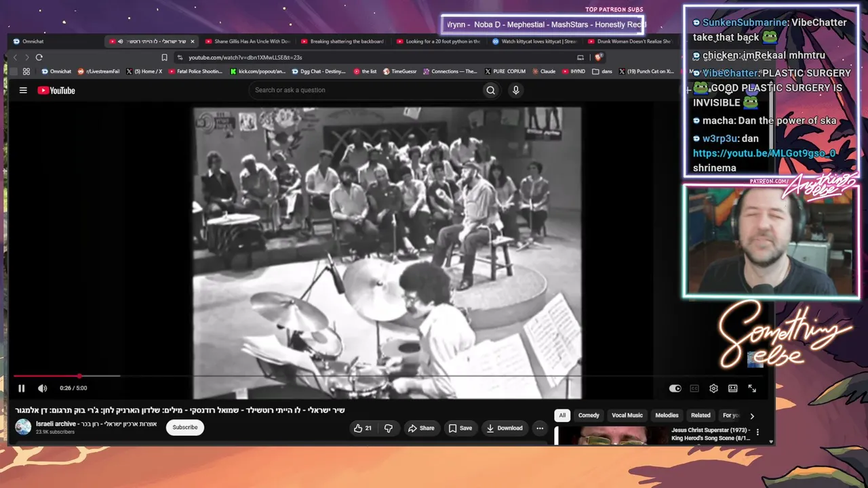The width and height of the screenshot is (868, 488).
Task: Go back in the browser
Action: 16,58
